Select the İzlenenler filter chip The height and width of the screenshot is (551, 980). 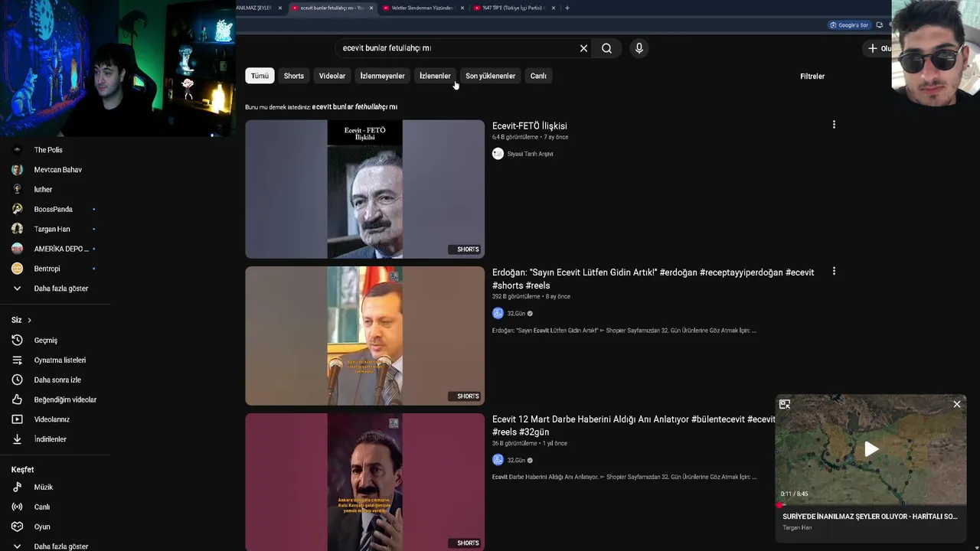click(x=435, y=76)
